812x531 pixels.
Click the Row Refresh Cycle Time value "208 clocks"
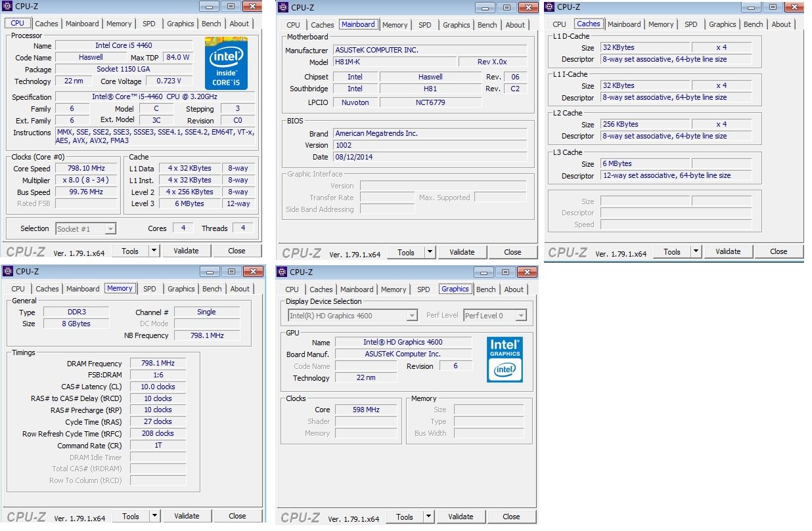coord(158,433)
